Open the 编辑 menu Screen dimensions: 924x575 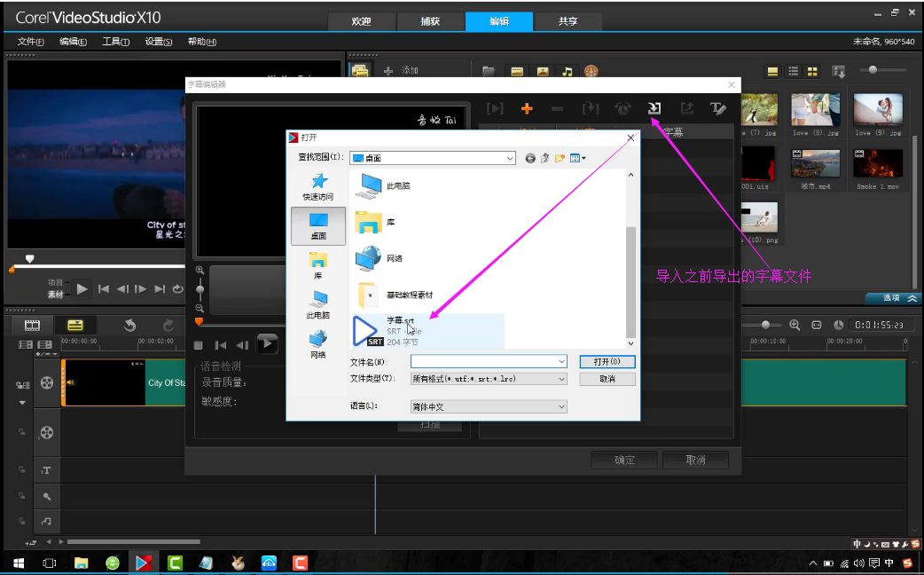click(x=73, y=42)
